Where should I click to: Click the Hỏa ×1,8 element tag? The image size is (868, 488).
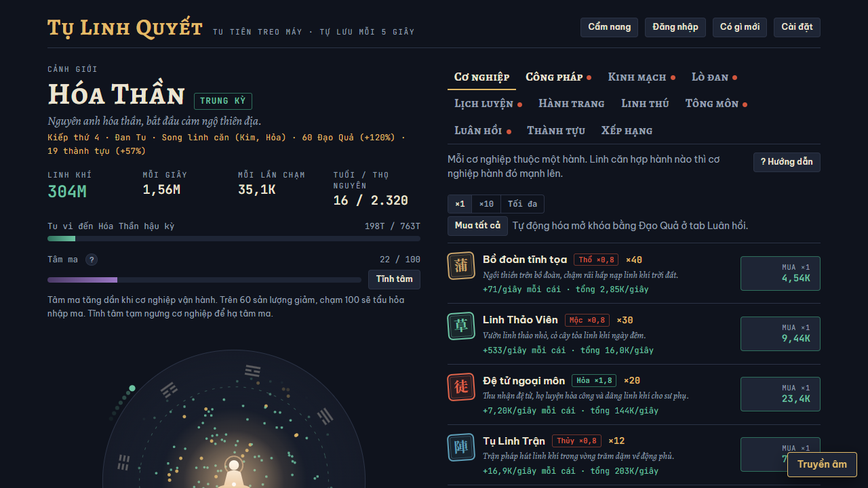pyautogui.click(x=595, y=381)
